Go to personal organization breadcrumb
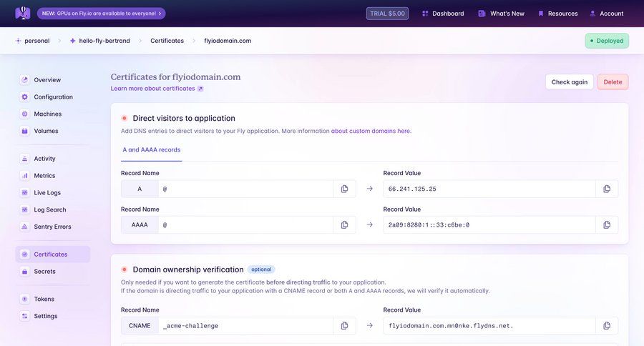644x346 pixels. [x=32, y=41]
